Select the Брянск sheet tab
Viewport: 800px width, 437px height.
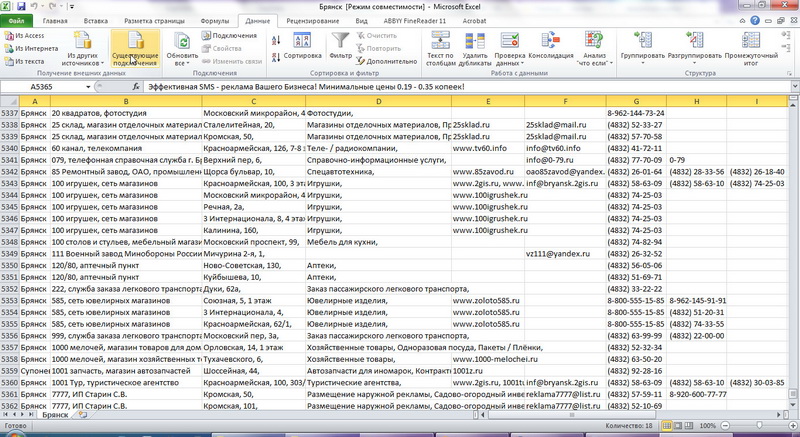tap(55, 415)
